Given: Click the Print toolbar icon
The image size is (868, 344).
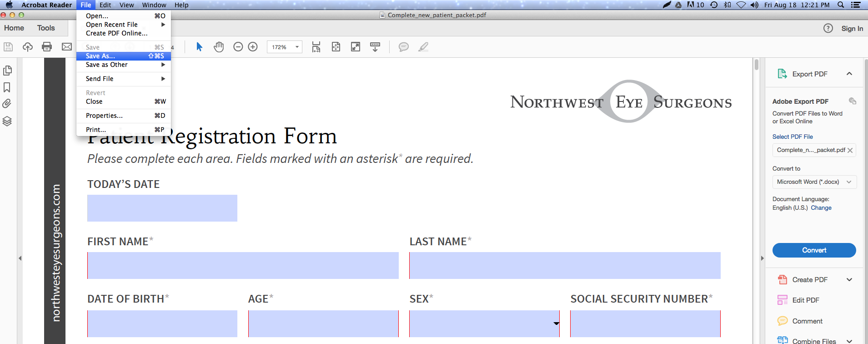Looking at the screenshot, I should [47, 47].
